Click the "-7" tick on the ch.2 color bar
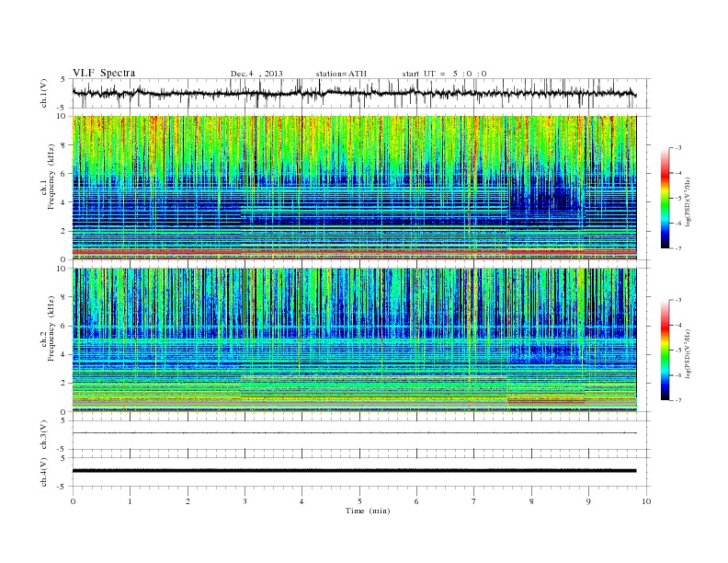This screenshot has width=728, height=563. click(x=677, y=400)
